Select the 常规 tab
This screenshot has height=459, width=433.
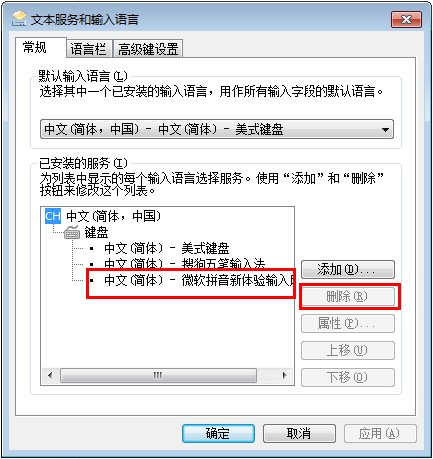pyautogui.click(x=35, y=48)
